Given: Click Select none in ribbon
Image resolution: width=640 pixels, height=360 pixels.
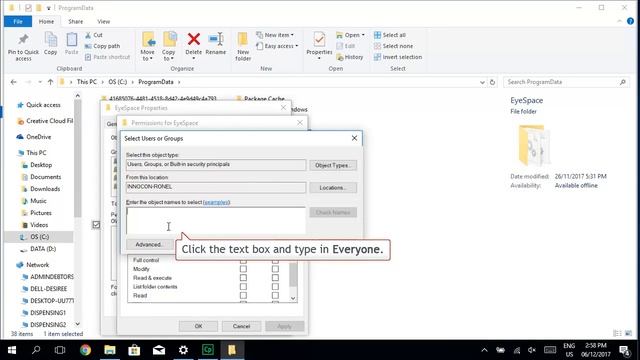Looking at the screenshot, I should click(393, 46).
